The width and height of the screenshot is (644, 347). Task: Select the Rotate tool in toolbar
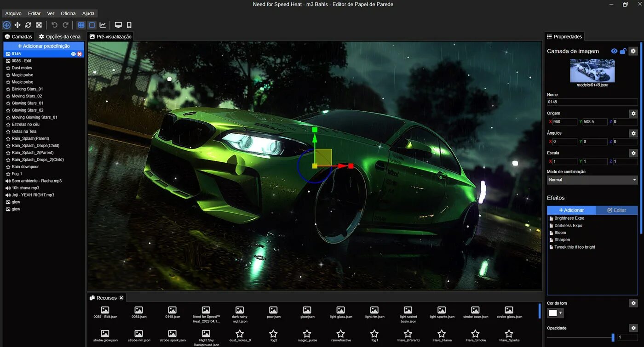(29, 25)
